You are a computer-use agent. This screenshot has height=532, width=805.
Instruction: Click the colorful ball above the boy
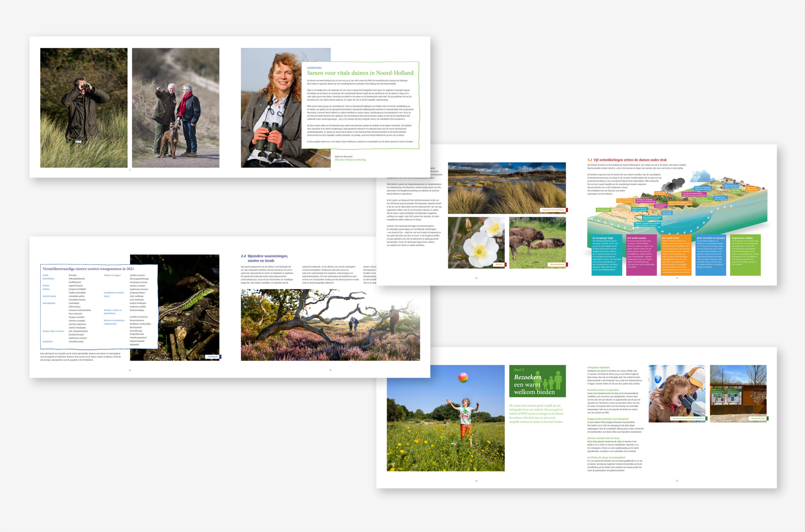click(x=463, y=378)
